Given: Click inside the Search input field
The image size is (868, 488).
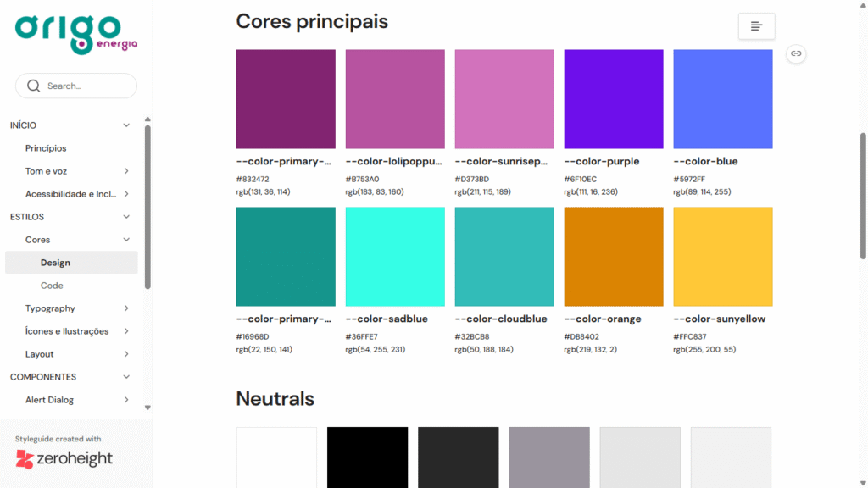Looking at the screenshot, I should [x=85, y=86].
